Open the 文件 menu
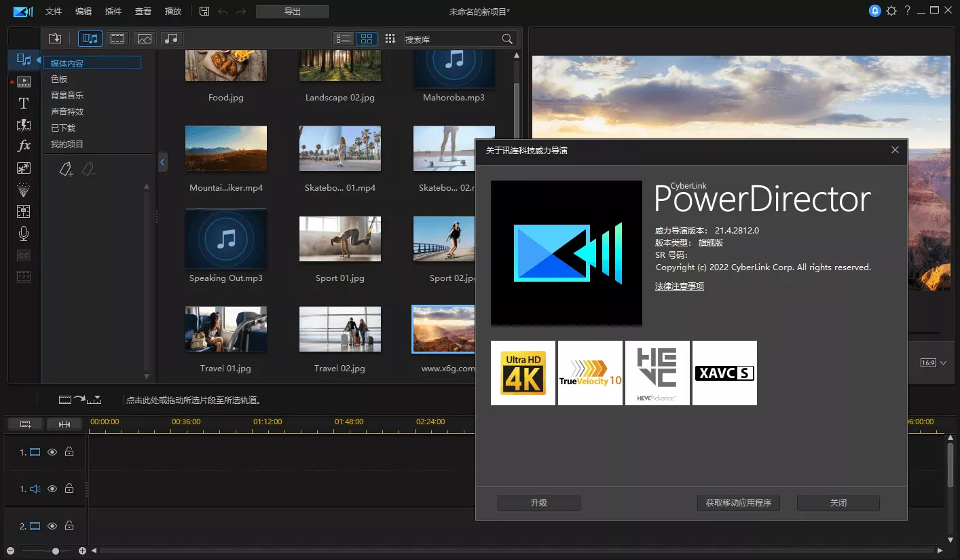 tap(54, 11)
